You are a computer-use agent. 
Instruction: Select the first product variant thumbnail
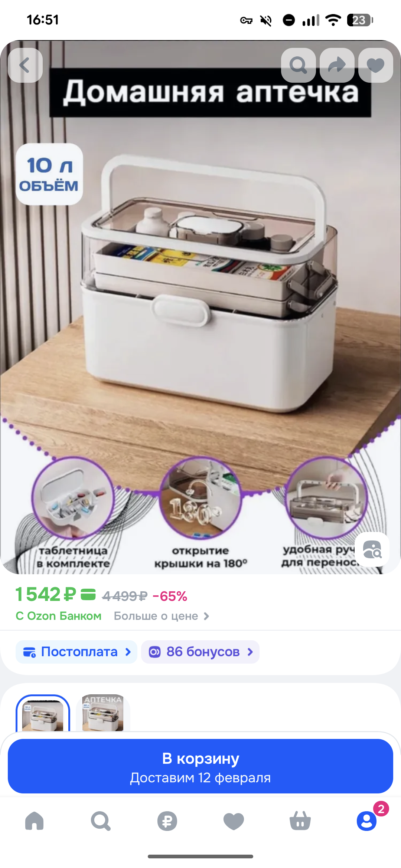(43, 713)
